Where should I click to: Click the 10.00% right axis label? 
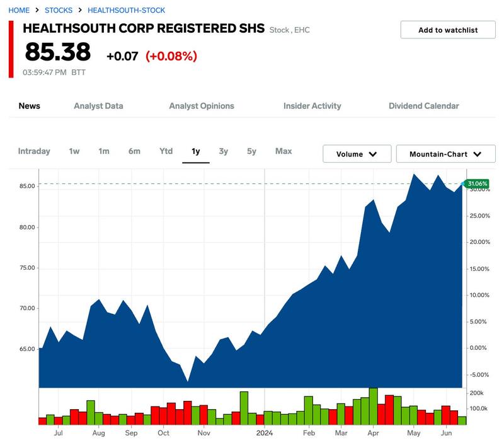pyautogui.click(x=479, y=295)
